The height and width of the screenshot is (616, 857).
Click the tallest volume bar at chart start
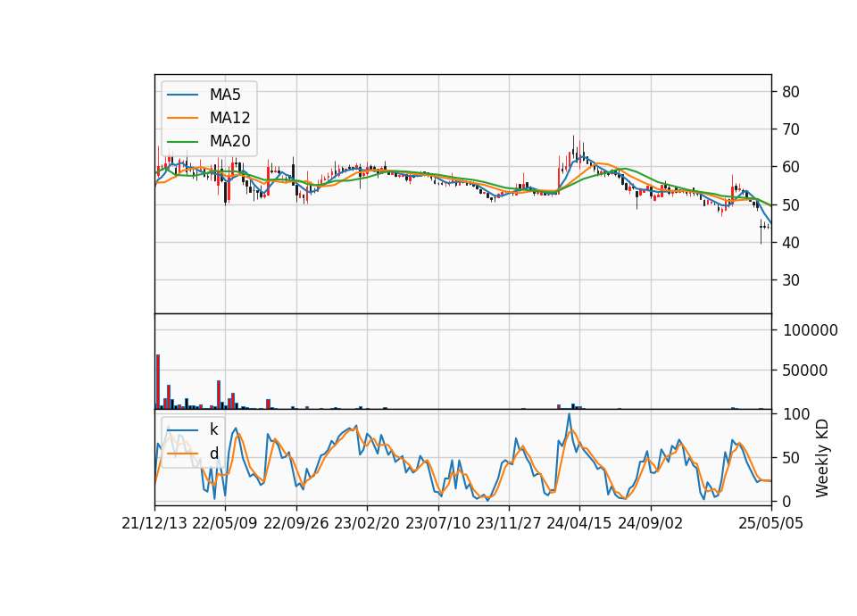pos(158,381)
